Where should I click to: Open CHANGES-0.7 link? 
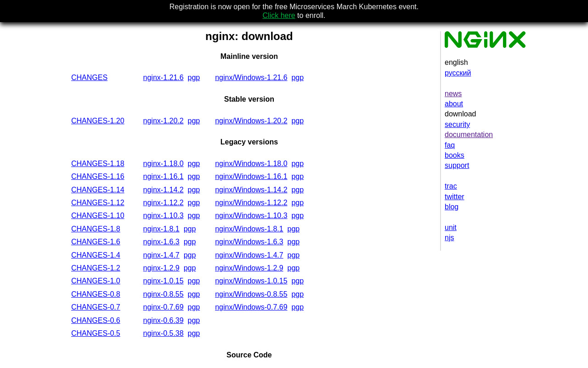(x=96, y=307)
